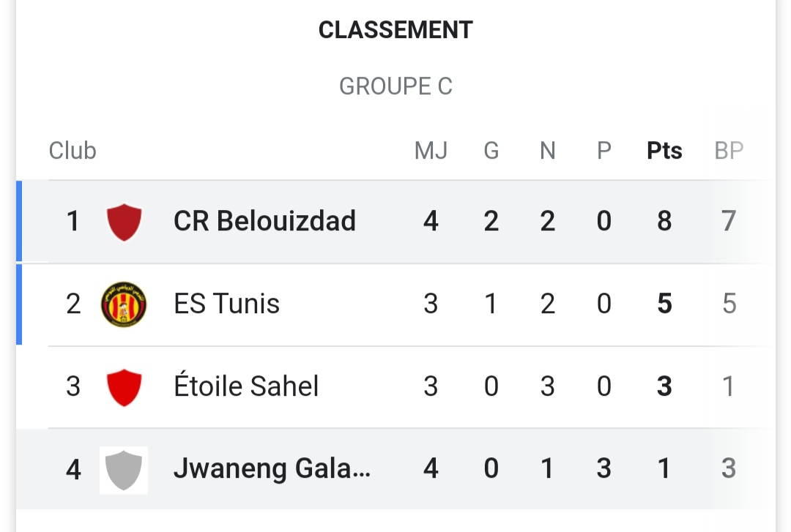Click the G wins column header
Screen dimensions: 791x532
(x=491, y=151)
